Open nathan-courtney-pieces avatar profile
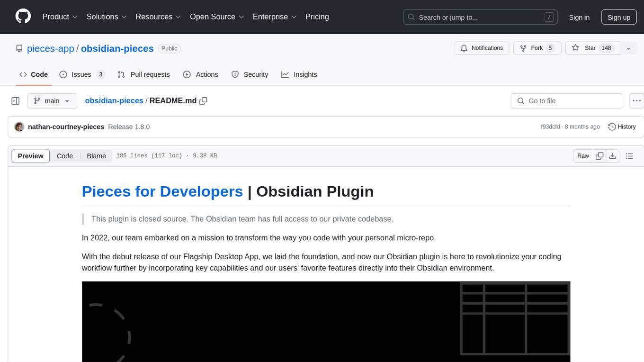Screen dimensions: 644x362 click(19, 127)
